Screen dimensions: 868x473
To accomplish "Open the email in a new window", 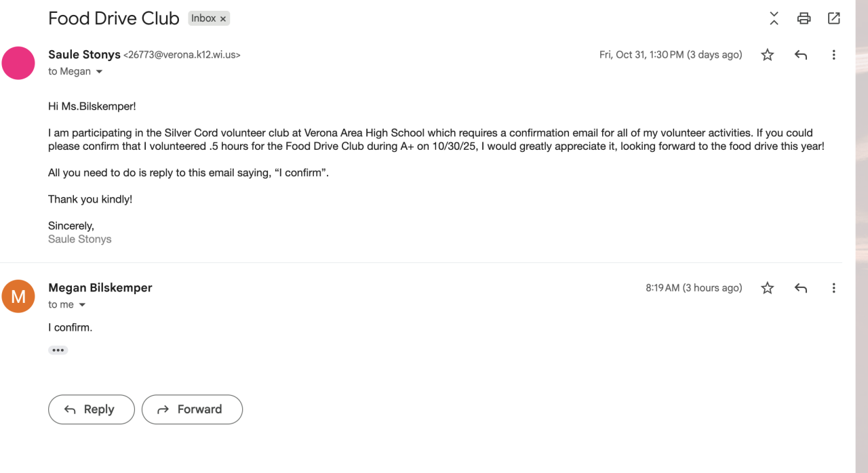I will click(x=834, y=19).
